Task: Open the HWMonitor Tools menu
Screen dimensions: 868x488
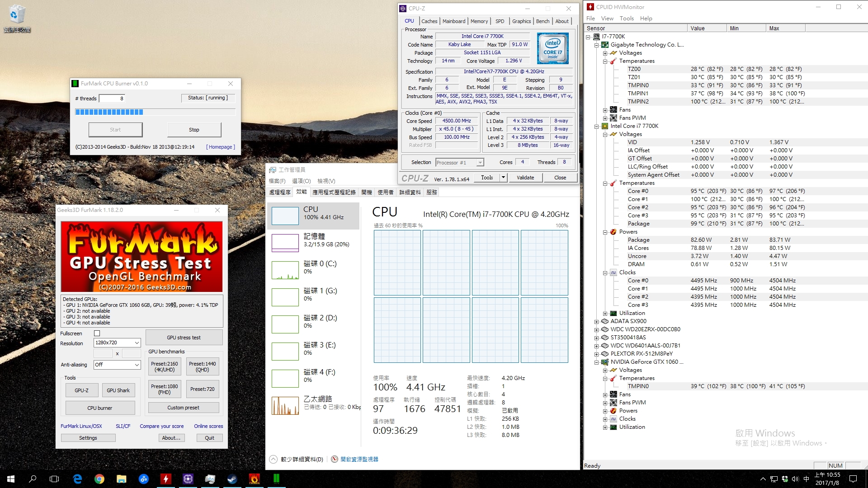Action: (x=627, y=19)
